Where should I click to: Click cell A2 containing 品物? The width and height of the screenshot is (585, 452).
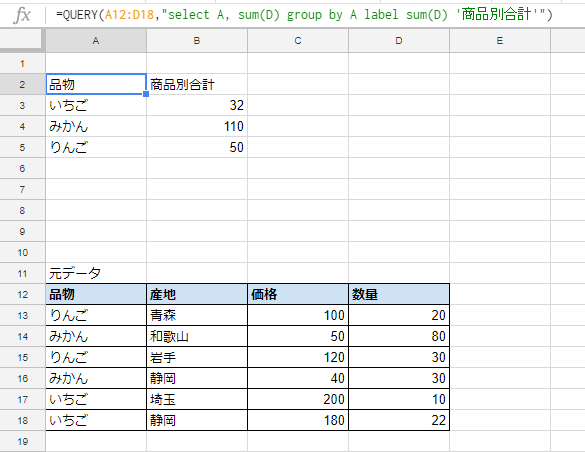point(96,84)
